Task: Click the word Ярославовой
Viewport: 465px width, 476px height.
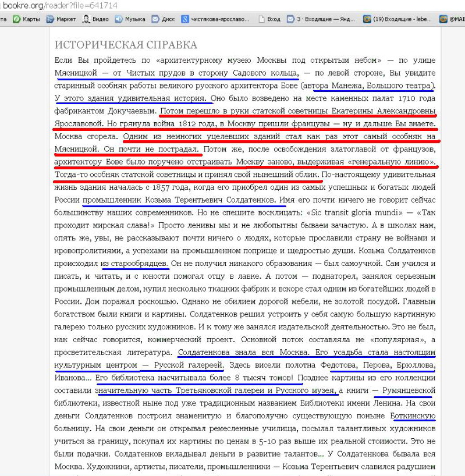Action: click(79, 124)
